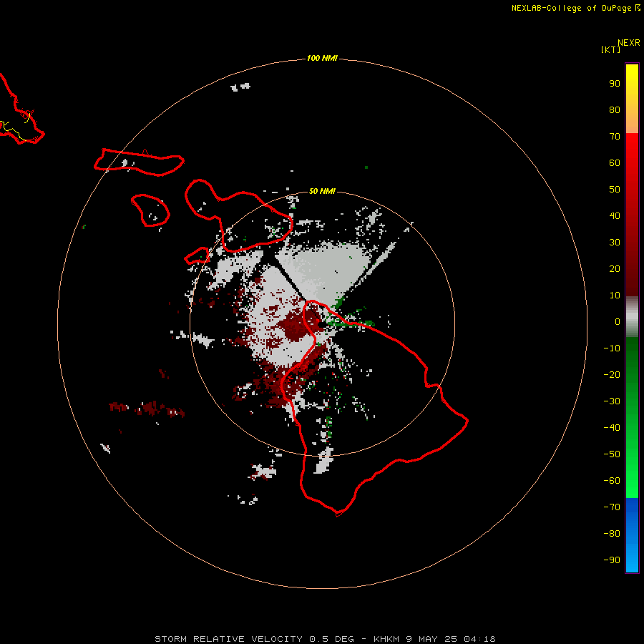The height and width of the screenshot is (644, 644).
Task: Click the -90 value on the velocity scale
Action: point(612,560)
